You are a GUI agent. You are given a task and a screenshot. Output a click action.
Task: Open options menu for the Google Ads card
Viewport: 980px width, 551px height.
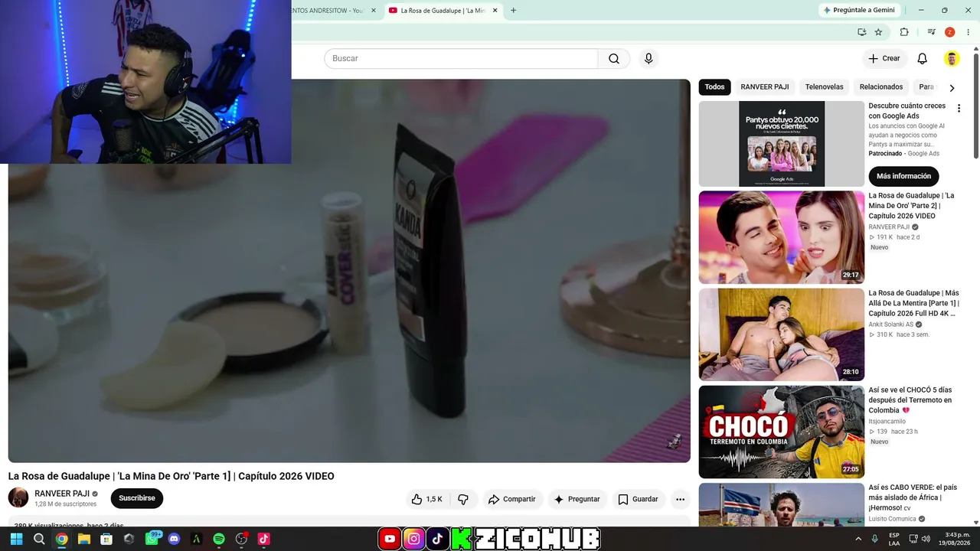click(x=959, y=109)
